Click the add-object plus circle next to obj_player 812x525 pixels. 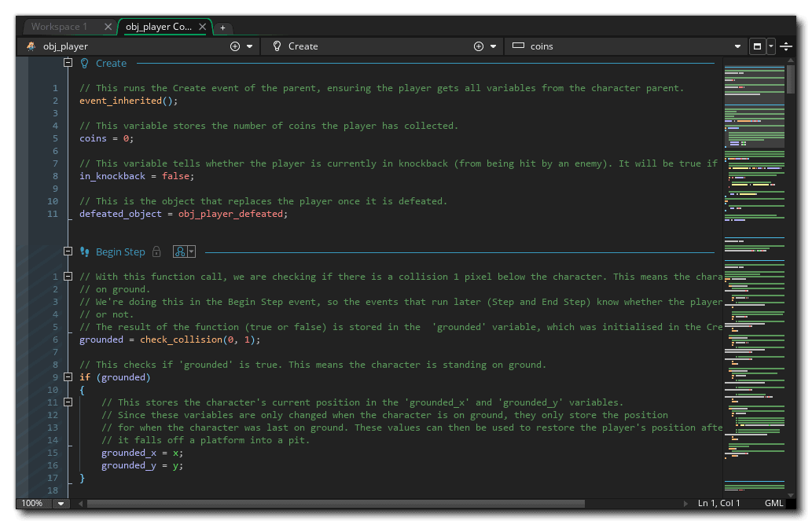(235, 46)
